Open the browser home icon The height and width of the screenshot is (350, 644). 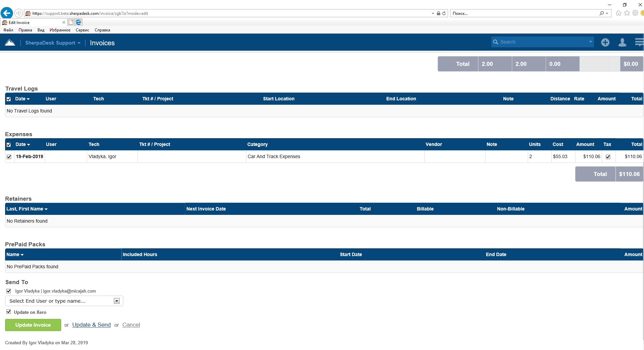click(x=618, y=13)
